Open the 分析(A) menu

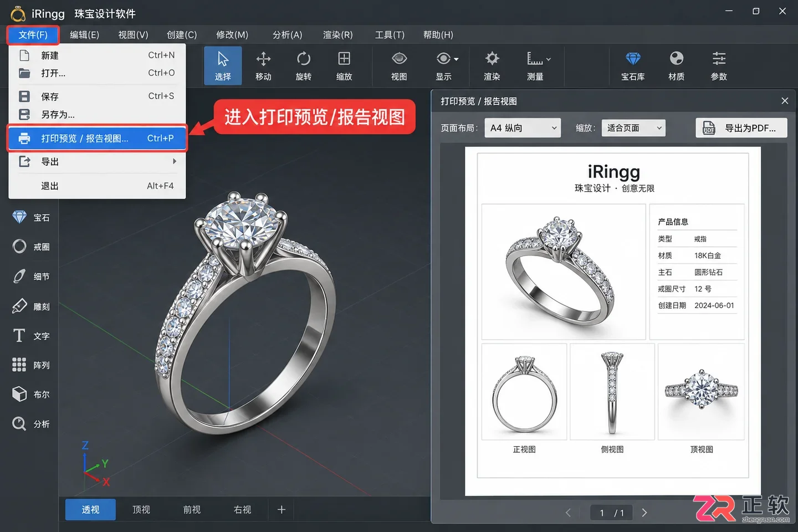pyautogui.click(x=287, y=35)
